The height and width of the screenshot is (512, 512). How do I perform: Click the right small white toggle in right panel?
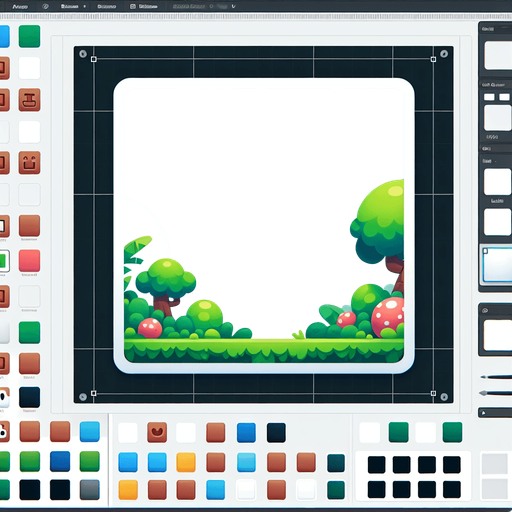point(504,97)
